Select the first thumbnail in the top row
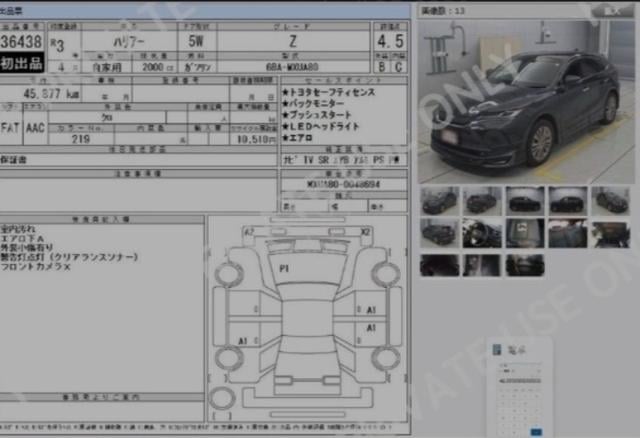 point(440,201)
